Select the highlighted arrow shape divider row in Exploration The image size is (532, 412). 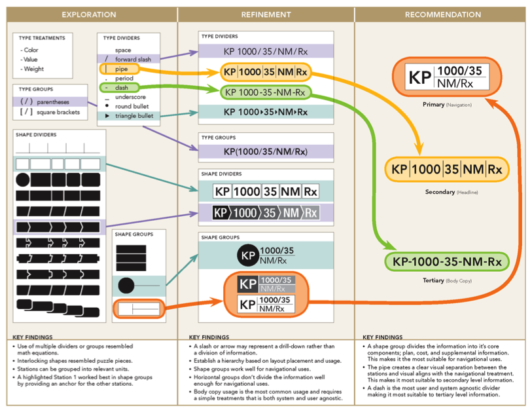click(x=59, y=227)
